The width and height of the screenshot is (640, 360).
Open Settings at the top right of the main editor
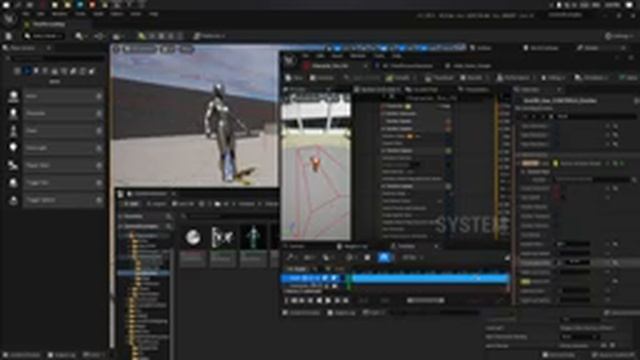619,36
